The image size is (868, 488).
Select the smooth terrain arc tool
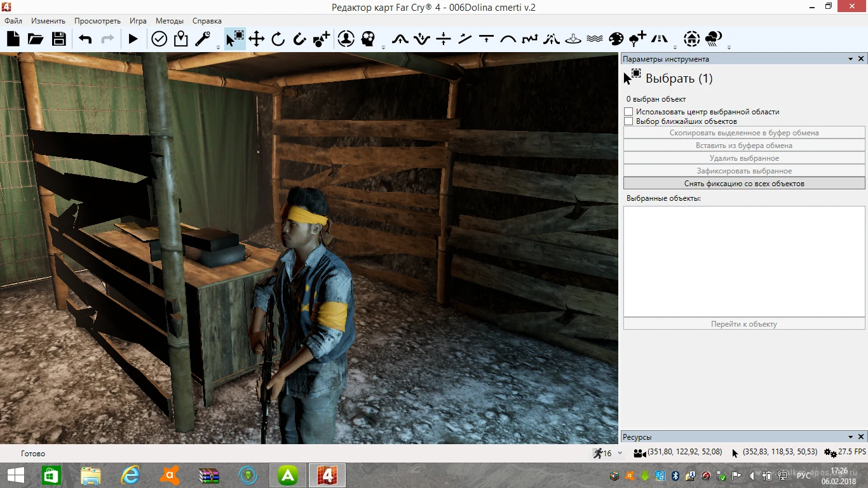(x=508, y=39)
